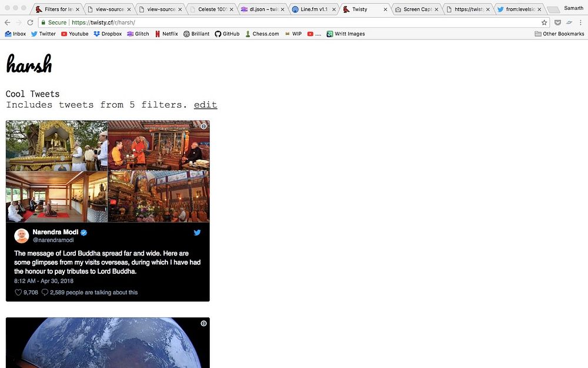Close the Twisty tab
Screen dimensions: 588x368
(385, 9)
